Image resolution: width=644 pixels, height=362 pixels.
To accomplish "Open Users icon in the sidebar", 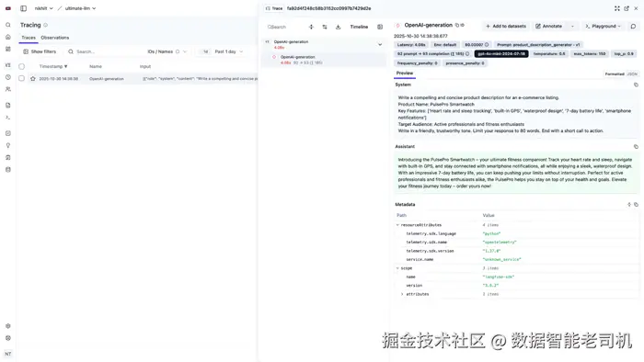I will pos(7,89).
